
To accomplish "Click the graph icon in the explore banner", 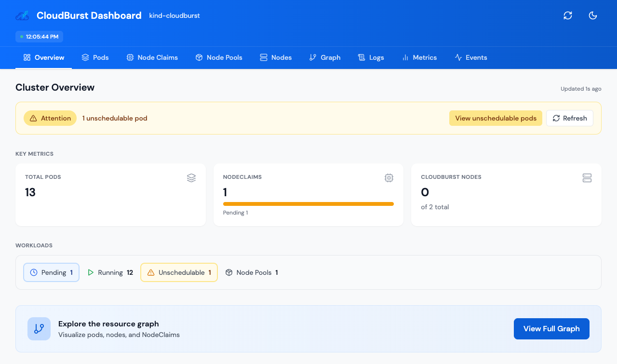I will coord(39,328).
